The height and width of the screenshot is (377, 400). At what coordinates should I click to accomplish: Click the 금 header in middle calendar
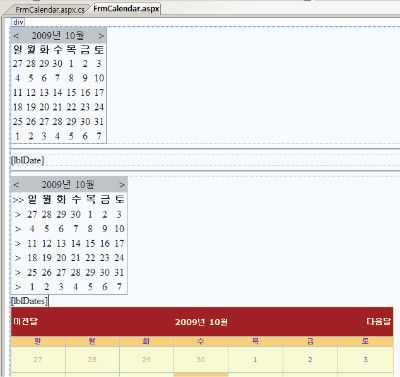[105, 199]
